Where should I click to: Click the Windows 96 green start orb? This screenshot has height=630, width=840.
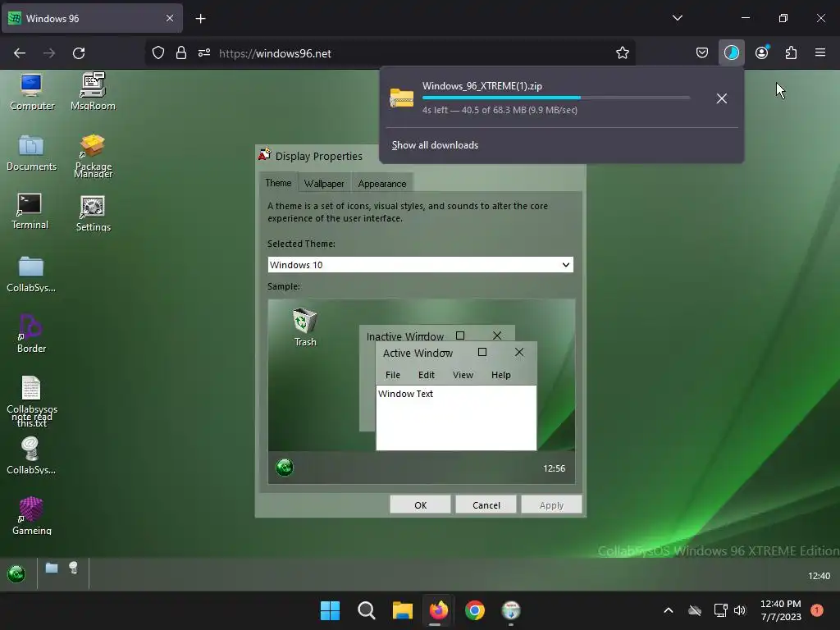(x=16, y=573)
